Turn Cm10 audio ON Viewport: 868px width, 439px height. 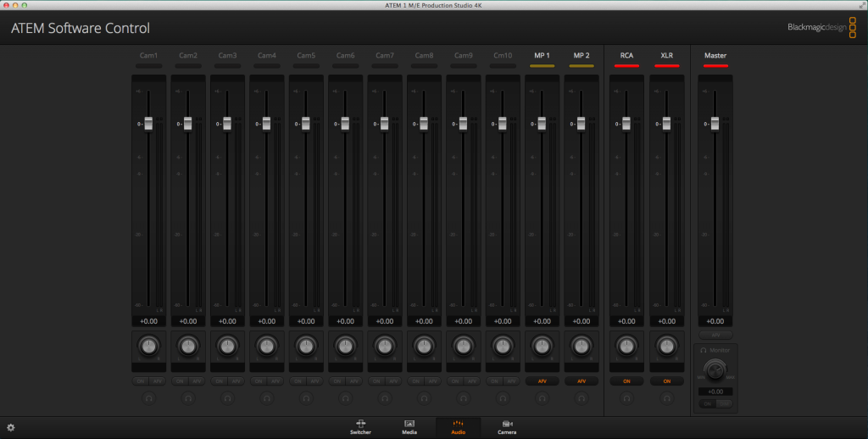click(494, 381)
